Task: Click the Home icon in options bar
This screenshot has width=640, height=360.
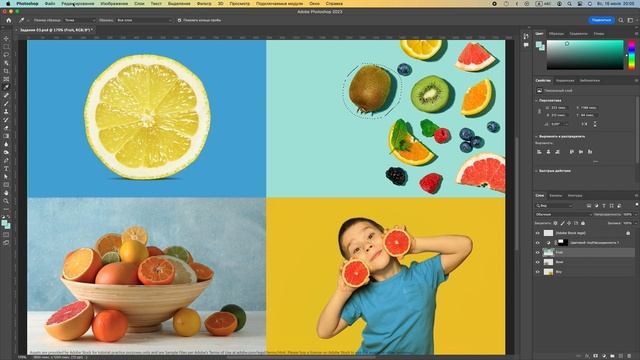Action: [9, 20]
